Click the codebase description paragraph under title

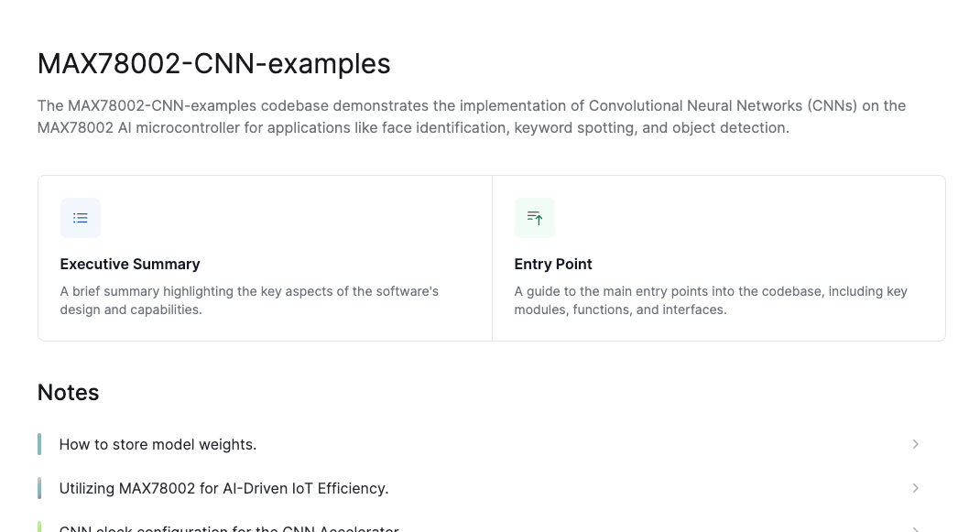[x=472, y=116]
